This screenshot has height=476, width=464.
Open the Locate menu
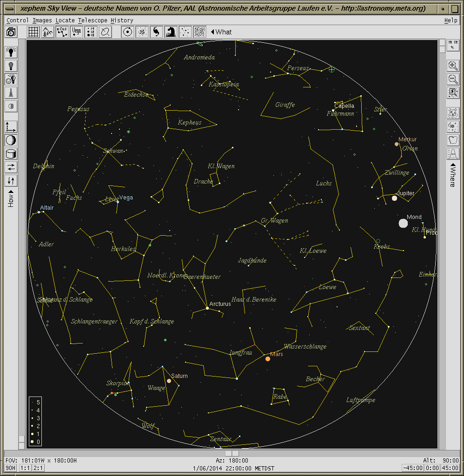coord(65,20)
